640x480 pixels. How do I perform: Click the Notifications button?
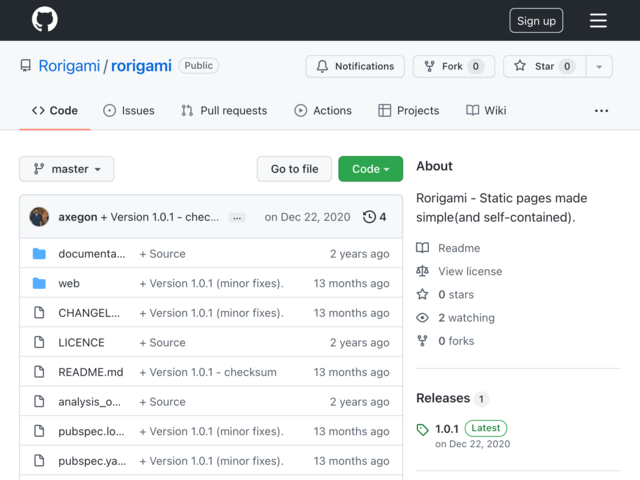point(355,67)
